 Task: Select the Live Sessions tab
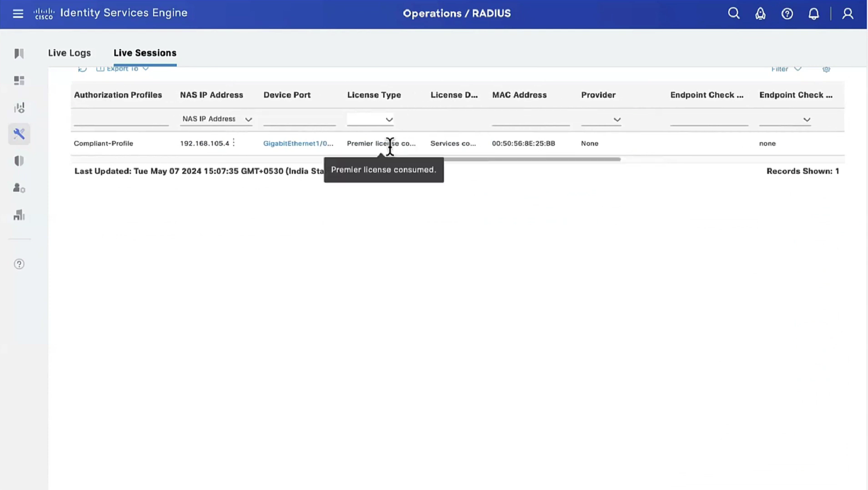(145, 53)
